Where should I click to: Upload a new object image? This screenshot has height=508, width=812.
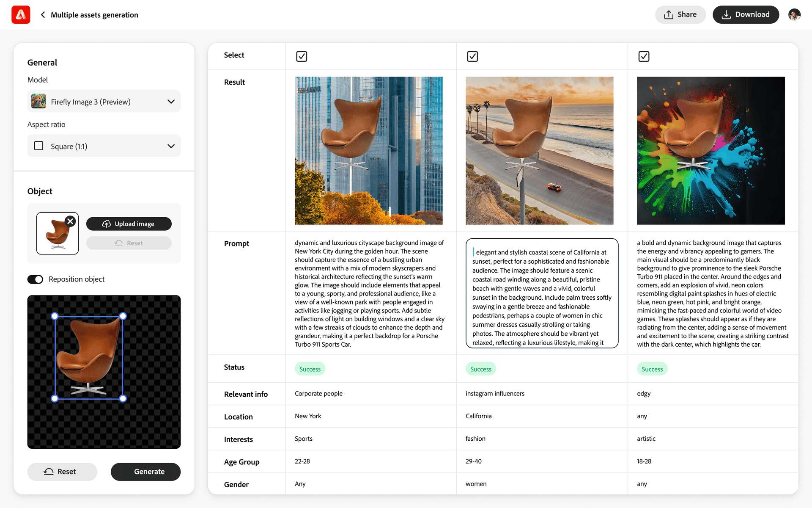tap(129, 224)
